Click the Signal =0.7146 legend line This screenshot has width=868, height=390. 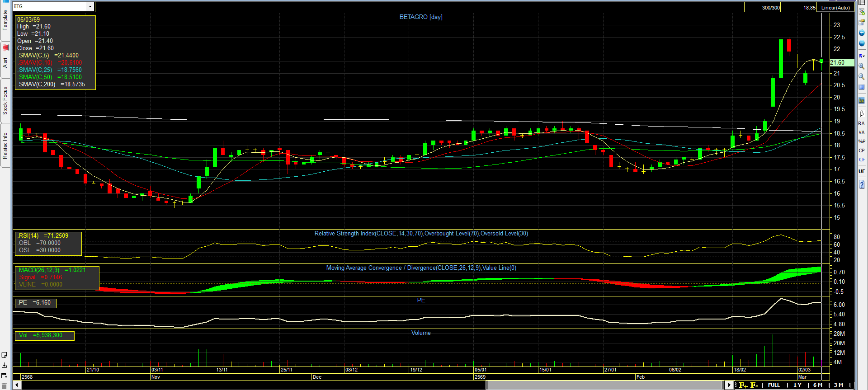point(40,277)
